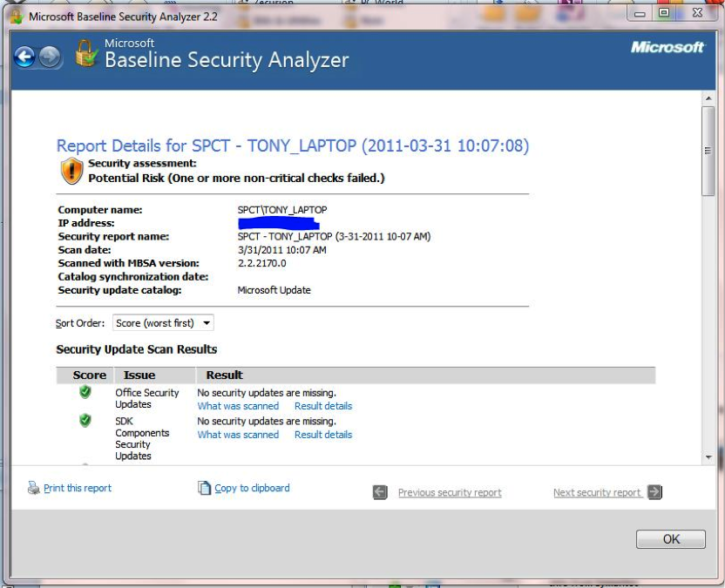The height and width of the screenshot is (588, 725).
Task: Click the Copy to clipboard icon
Action: (x=205, y=488)
